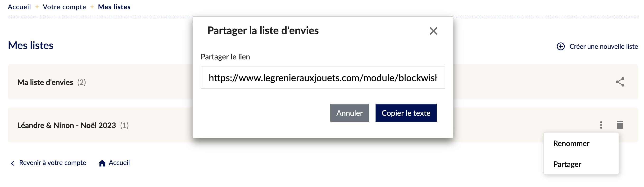
Task: Click Revenir à votre compte link
Action: (x=53, y=163)
